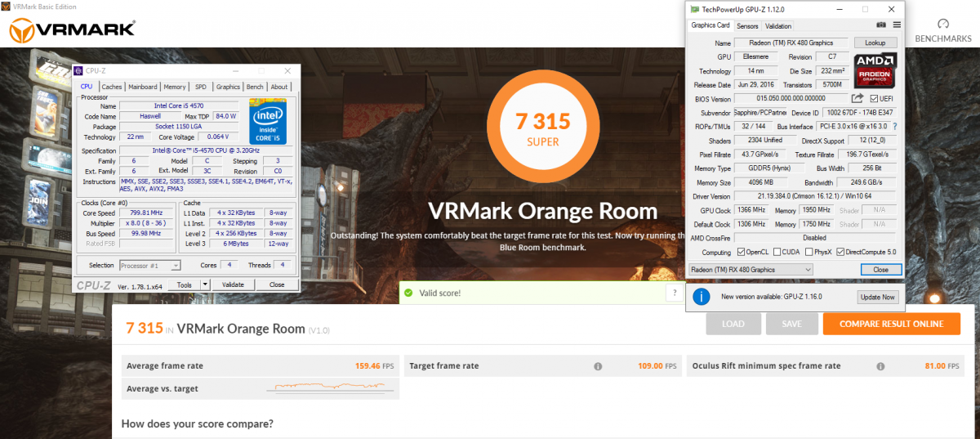Click the BIOS Version field in GPU-Z
This screenshot has height=439, width=980.
[791, 99]
